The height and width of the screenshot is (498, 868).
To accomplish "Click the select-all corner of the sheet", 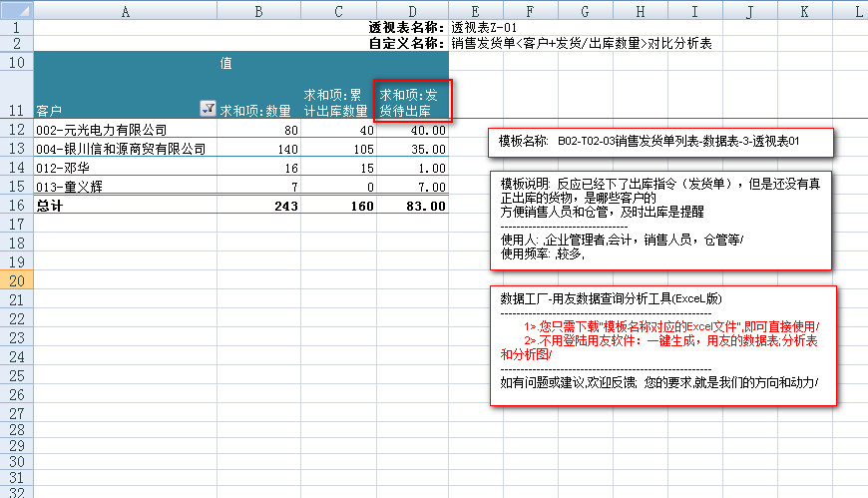I will coord(16,10).
